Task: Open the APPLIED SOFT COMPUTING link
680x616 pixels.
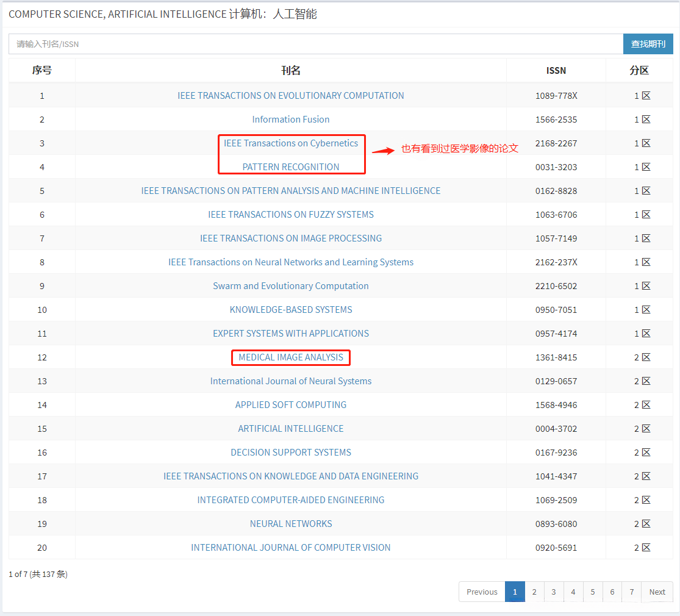Action: click(290, 405)
